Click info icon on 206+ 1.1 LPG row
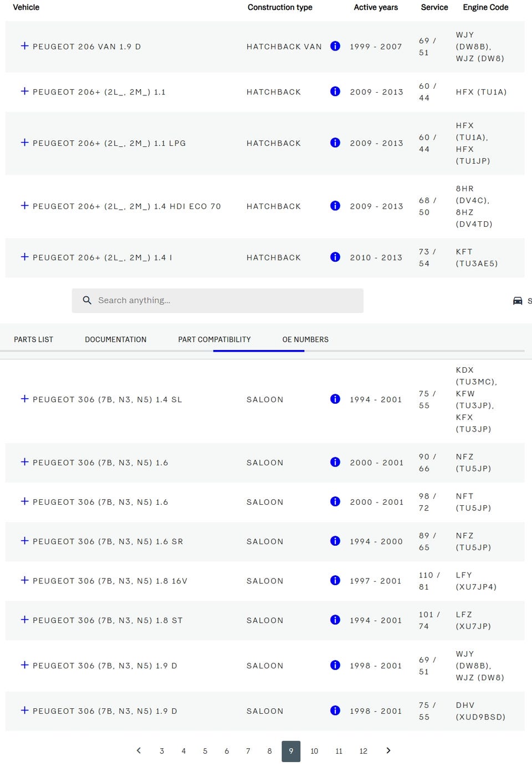This screenshot has width=532, height=766. pos(335,143)
